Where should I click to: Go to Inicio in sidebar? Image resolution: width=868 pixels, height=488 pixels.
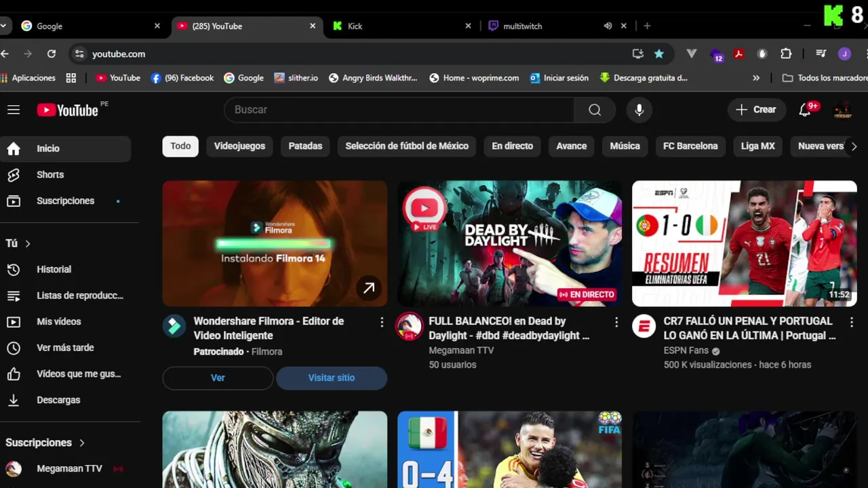pyautogui.click(x=65, y=148)
